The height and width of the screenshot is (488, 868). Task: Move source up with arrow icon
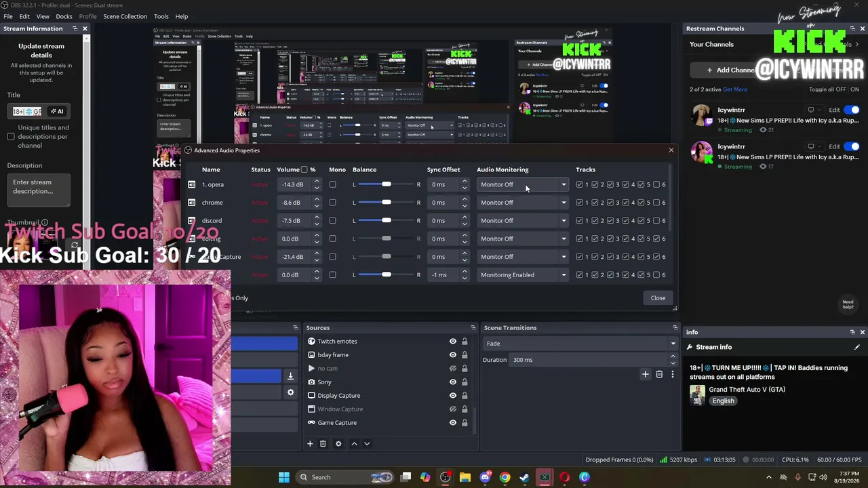click(x=354, y=444)
